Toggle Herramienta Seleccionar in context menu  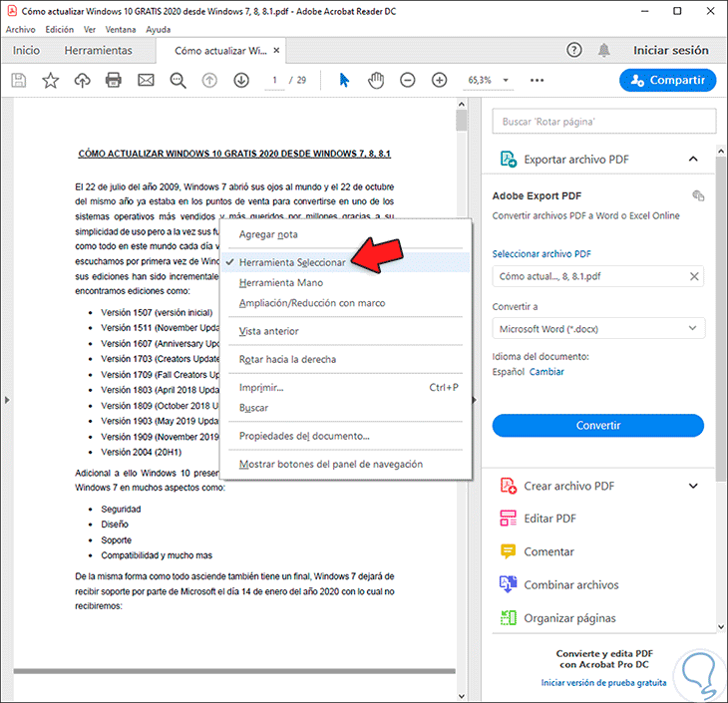pos(345,262)
